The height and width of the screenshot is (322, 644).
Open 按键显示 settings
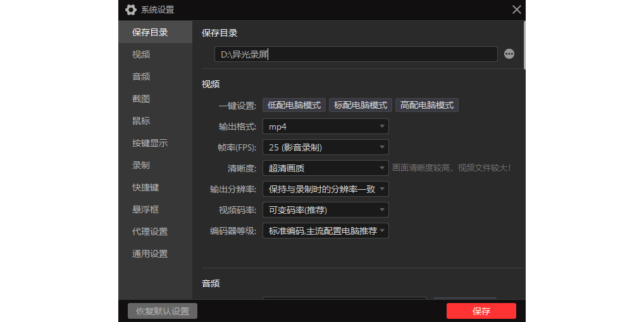tap(155, 143)
